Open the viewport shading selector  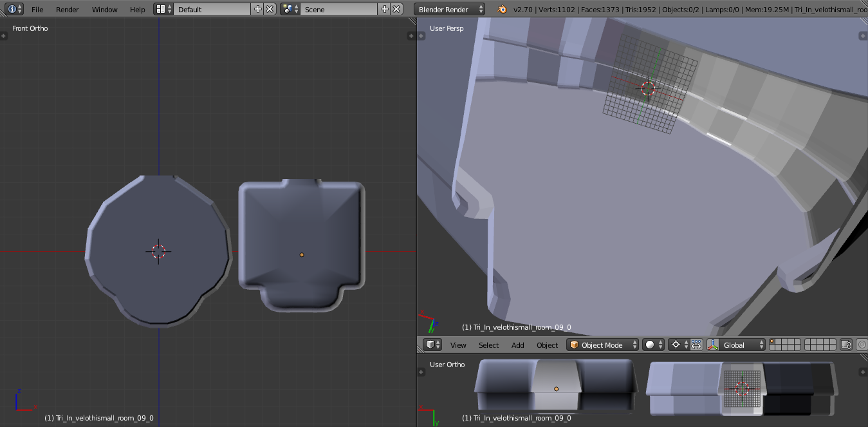[653, 345]
